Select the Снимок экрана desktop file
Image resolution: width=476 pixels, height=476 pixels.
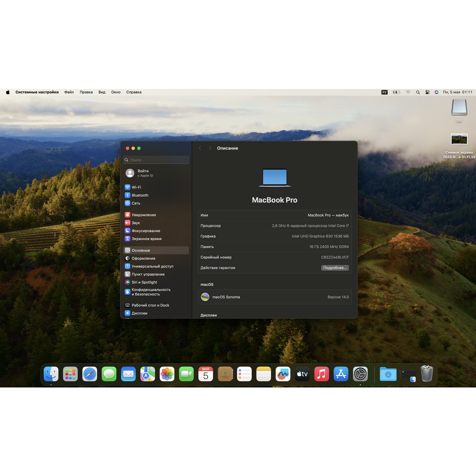coord(459,146)
